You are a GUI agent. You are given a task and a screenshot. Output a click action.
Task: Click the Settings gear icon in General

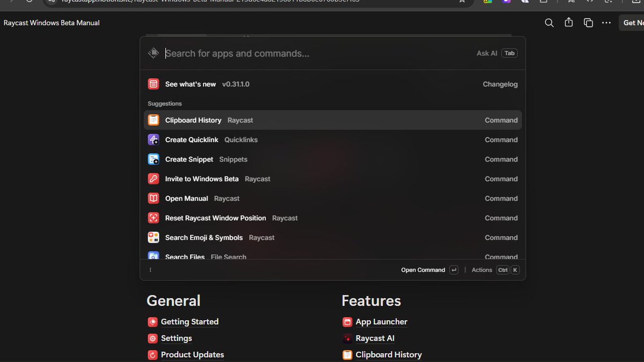click(x=152, y=338)
